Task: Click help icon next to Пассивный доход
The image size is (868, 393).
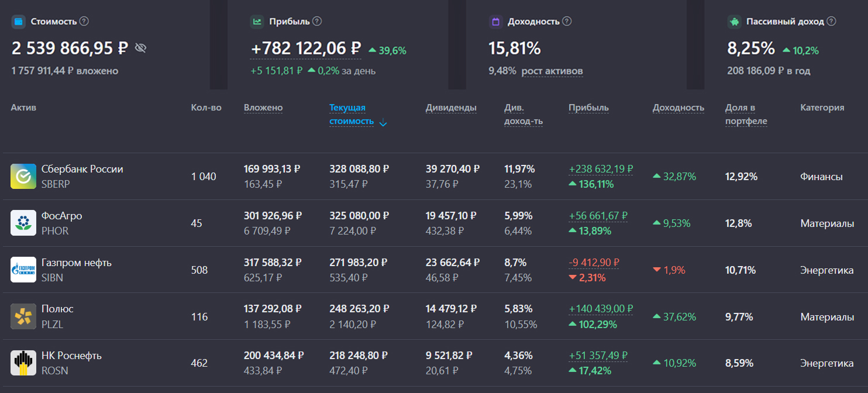Action: click(x=831, y=22)
